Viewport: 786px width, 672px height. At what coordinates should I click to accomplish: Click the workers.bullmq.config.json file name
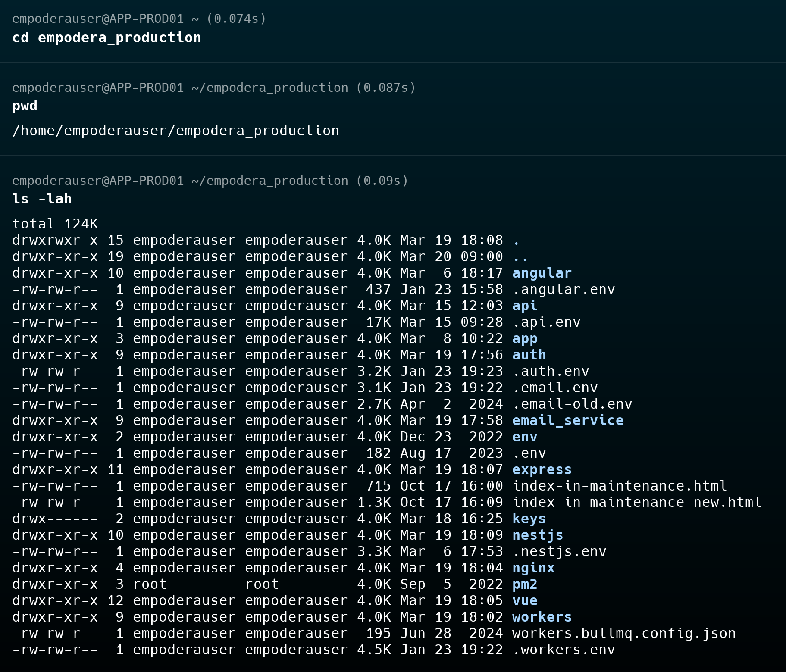(x=623, y=633)
